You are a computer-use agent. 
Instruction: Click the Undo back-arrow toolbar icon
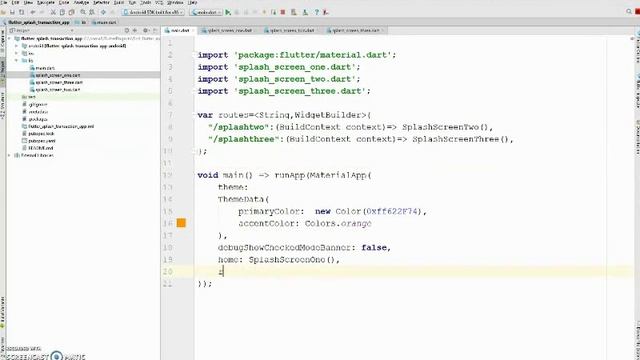[33, 12]
